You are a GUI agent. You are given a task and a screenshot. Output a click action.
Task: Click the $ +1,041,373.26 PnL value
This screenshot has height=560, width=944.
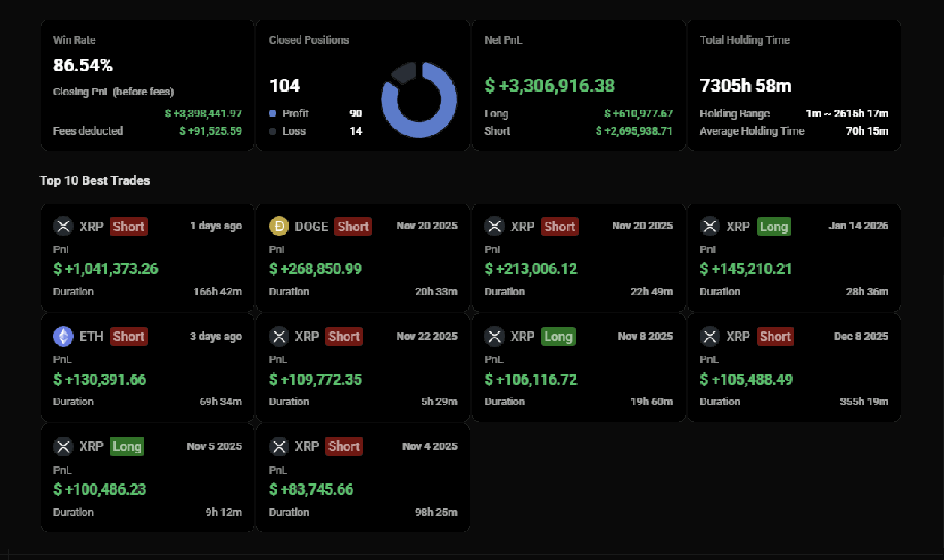106,268
